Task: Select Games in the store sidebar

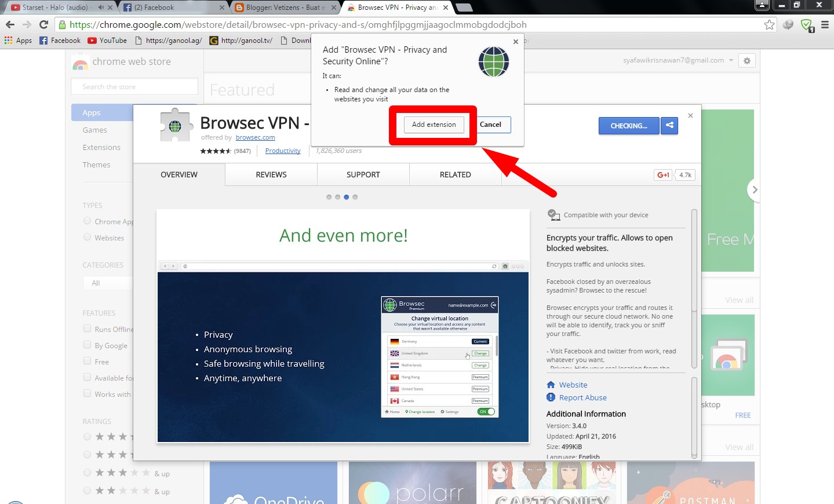Action: click(94, 130)
